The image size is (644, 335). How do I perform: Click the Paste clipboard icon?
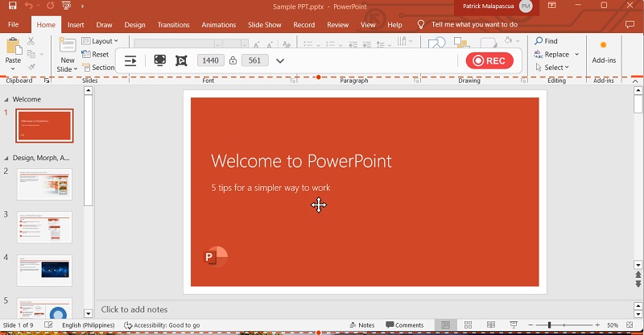(x=13, y=46)
